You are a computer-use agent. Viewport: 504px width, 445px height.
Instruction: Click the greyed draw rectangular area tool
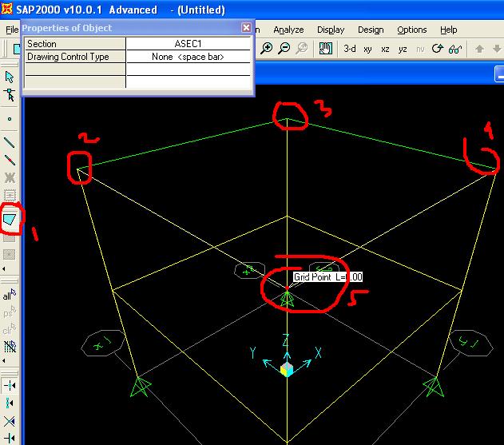10,238
